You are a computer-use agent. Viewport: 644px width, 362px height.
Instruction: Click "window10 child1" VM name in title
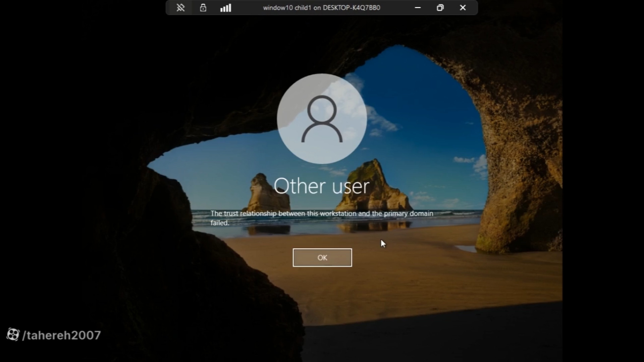click(287, 8)
